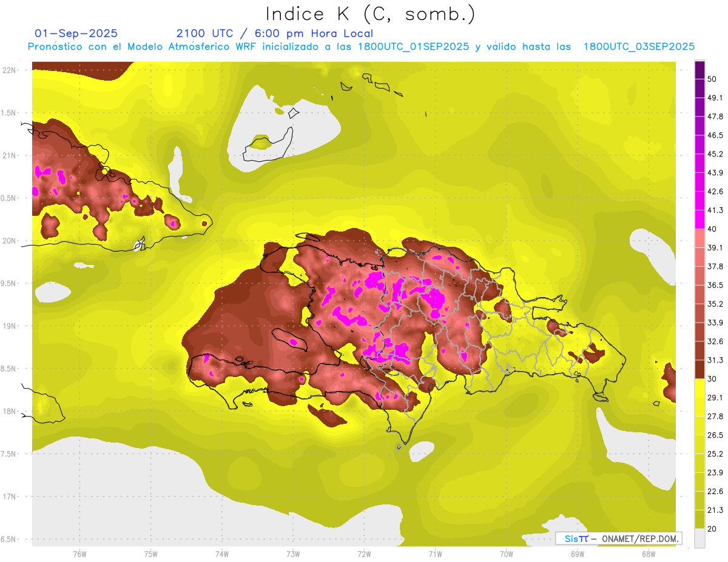This screenshot has width=728, height=562.
Task: Click the '49.1' colorbar value
Action: (x=715, y=98)
